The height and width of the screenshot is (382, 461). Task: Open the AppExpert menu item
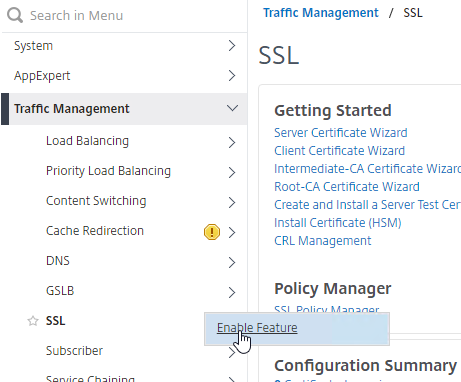[x=42, y=76]
